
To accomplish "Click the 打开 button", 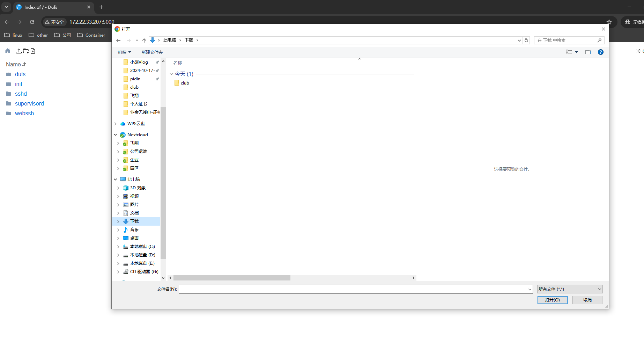I will (x=552, y=300).
